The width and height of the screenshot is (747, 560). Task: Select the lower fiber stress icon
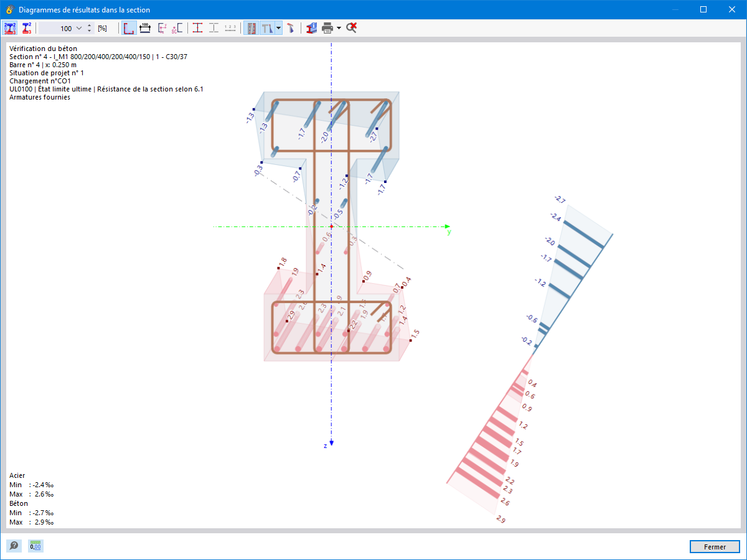214,28
